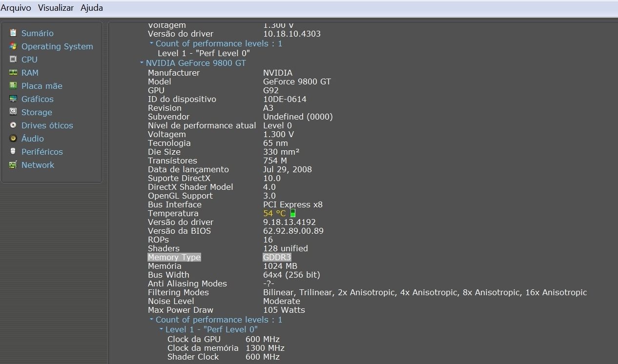The width and height of the screenshot is (618, 364).
Task: Go to the Periféricos section
Action: 42,152
